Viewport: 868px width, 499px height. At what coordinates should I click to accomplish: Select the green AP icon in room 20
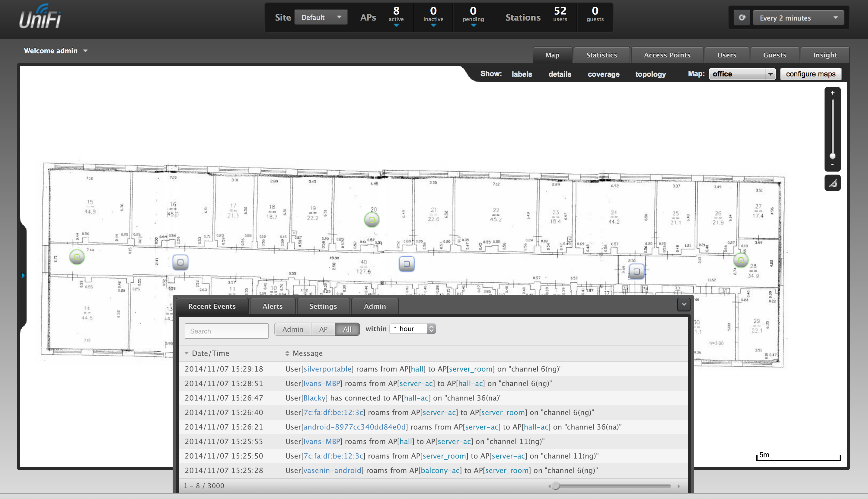[x=372, y=220]
